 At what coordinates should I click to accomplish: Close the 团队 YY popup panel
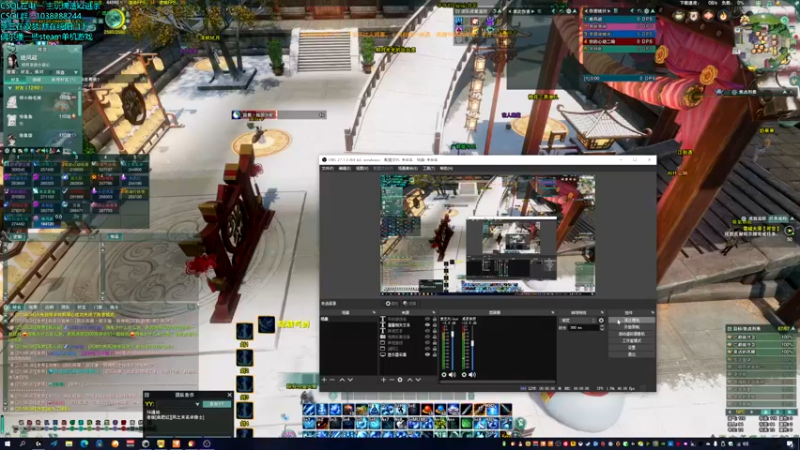(x=229, y=395)
